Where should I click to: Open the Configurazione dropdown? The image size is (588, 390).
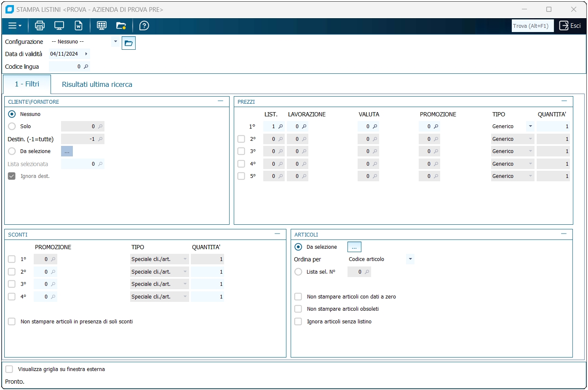click(x=115, y=42)
